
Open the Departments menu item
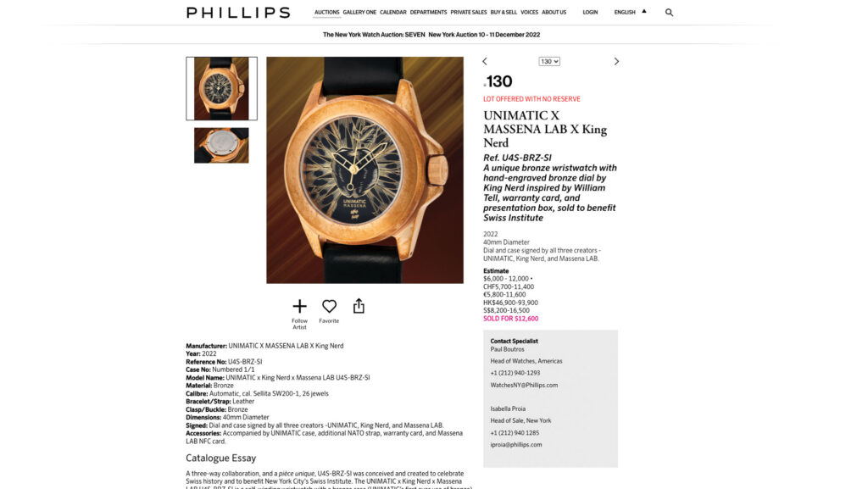coord(428,12)
